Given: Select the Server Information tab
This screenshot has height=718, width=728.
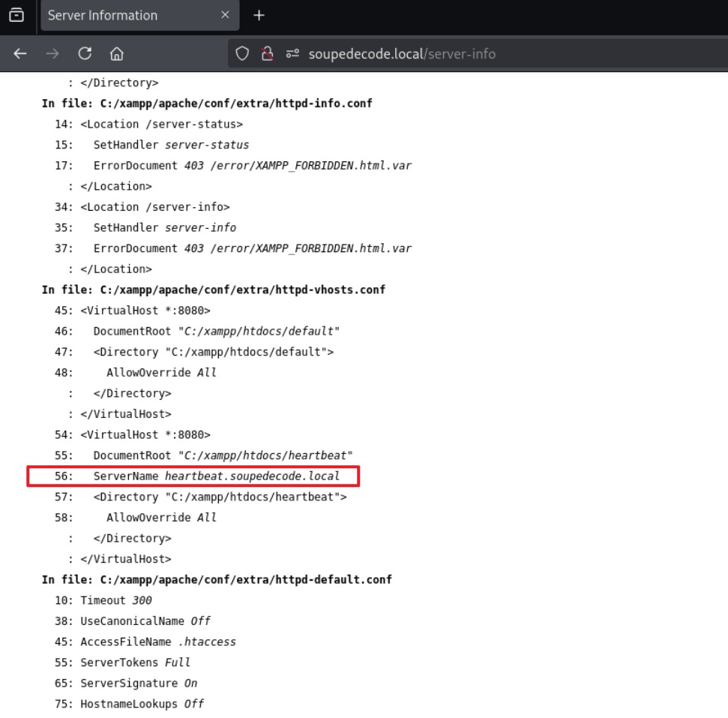Looking at the screenshot, I should (x=127, y=15).
